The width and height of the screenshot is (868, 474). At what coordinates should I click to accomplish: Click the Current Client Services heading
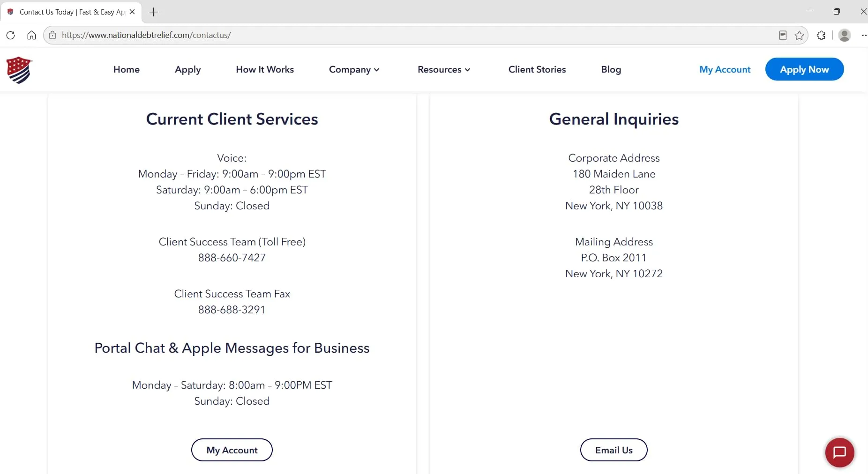[232, 119]
